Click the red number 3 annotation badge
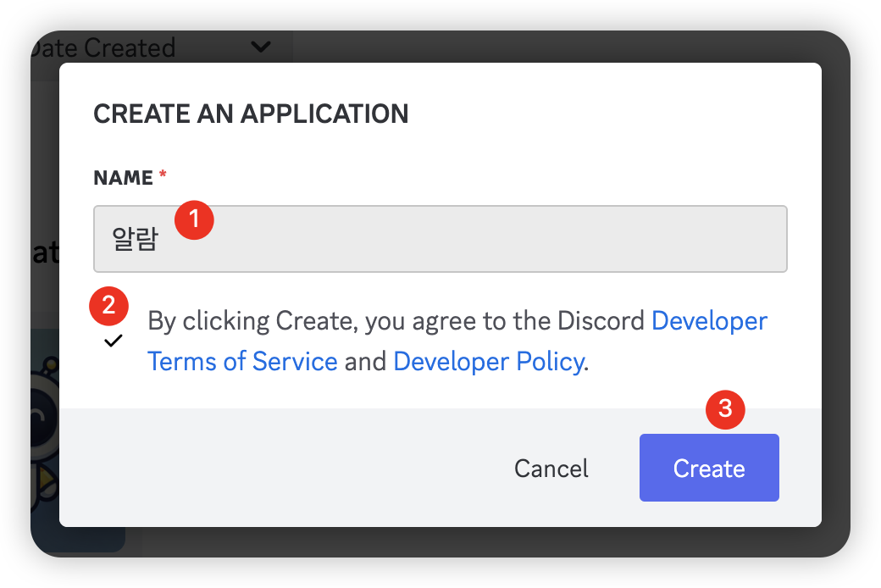The image size is (881, 588). pos(725,408)
